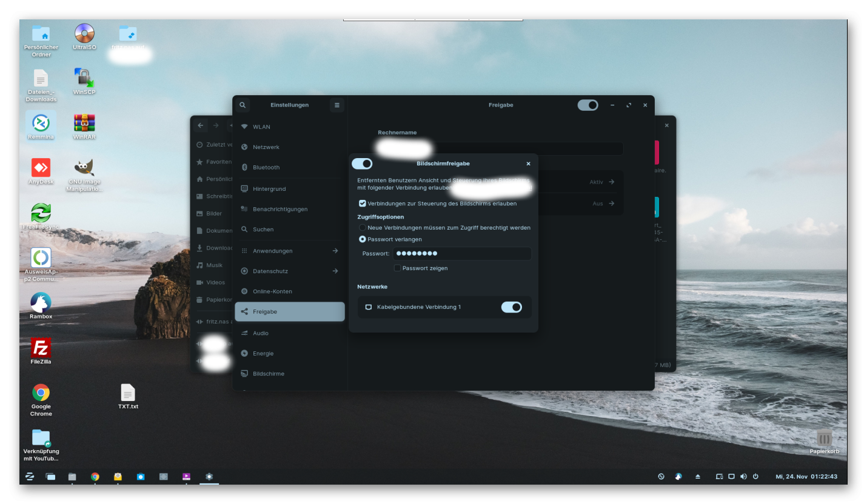Open Online-Konten settings
The image size is (867, 504).
[290, 291]
